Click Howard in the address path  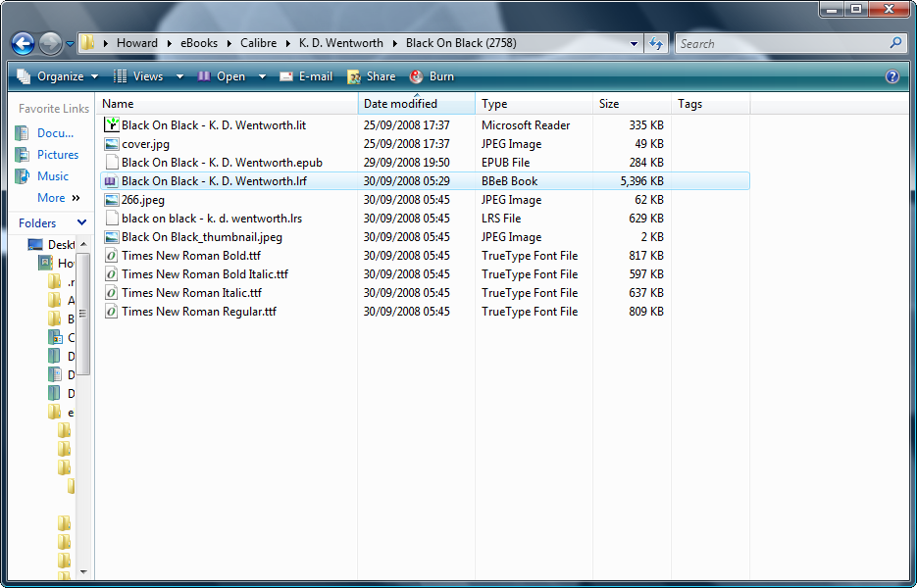[x=137, y=43]
